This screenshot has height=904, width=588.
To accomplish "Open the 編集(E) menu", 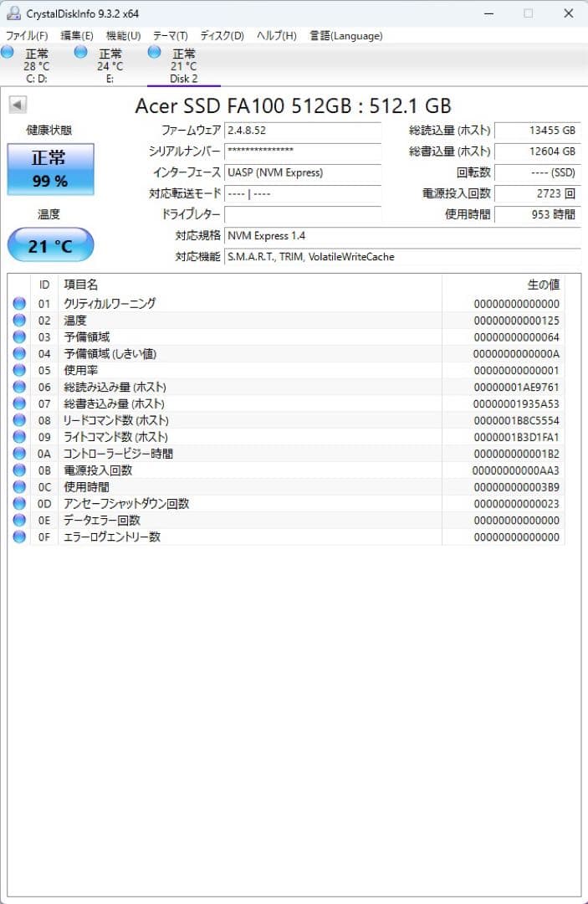I will 77,36.
